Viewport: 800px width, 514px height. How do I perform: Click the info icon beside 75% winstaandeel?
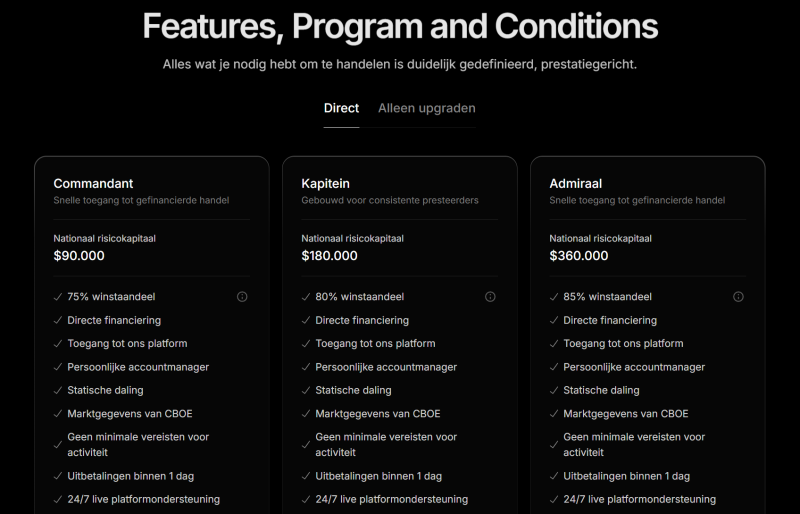point(242,297)
